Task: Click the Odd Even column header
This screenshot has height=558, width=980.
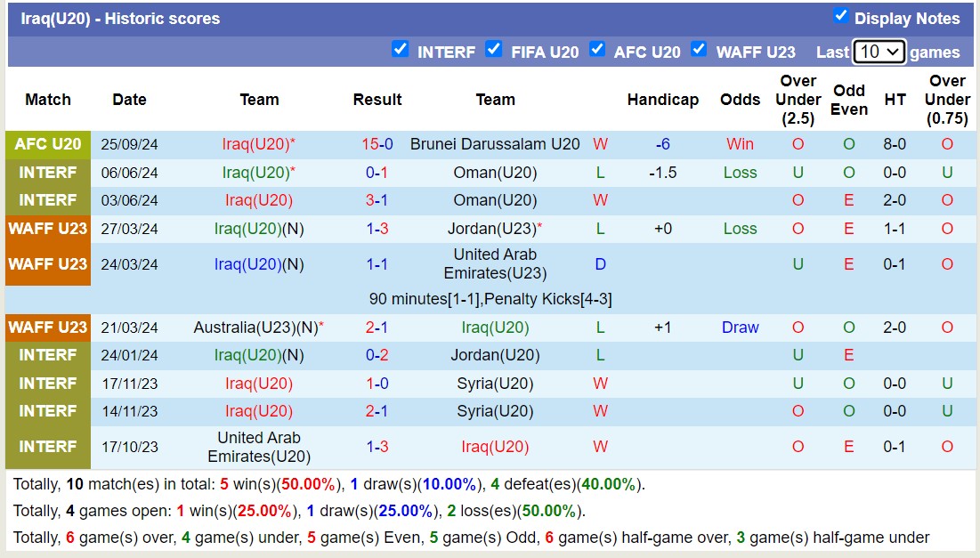Action: (848, 100)
